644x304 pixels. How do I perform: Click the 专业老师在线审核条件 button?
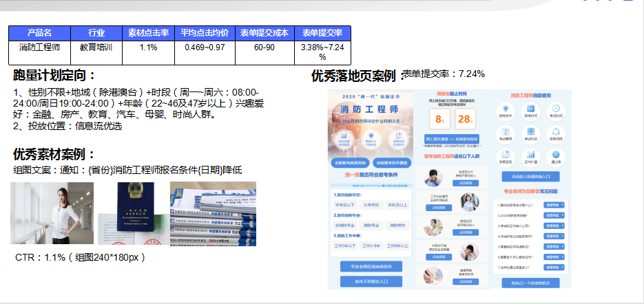tap(371, 267)
